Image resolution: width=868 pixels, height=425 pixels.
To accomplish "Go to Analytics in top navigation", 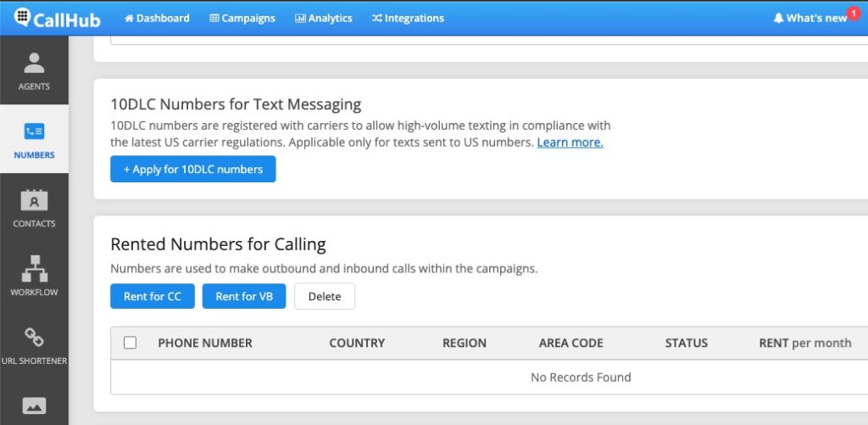I will [x=324, y=19].
